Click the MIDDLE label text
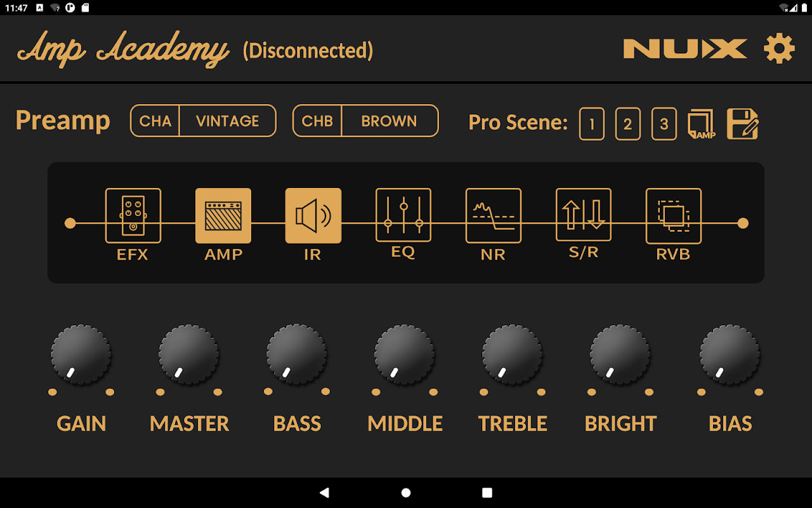 point(405,424)
